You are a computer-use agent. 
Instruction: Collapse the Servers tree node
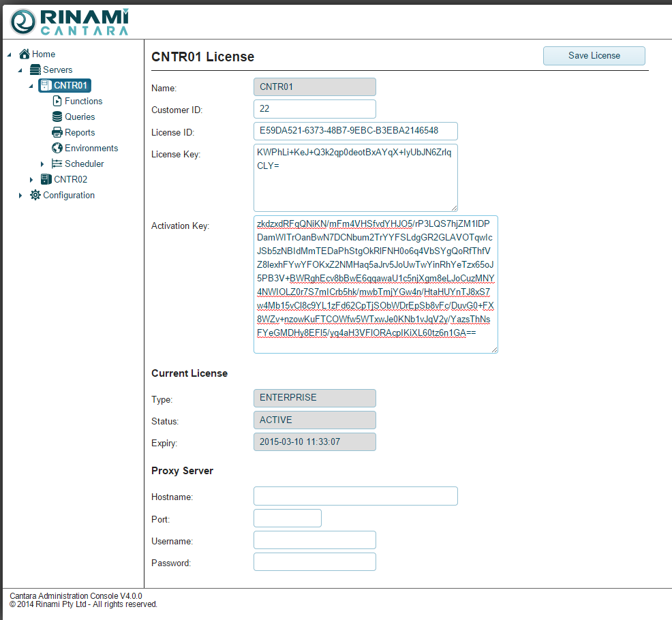20,70
